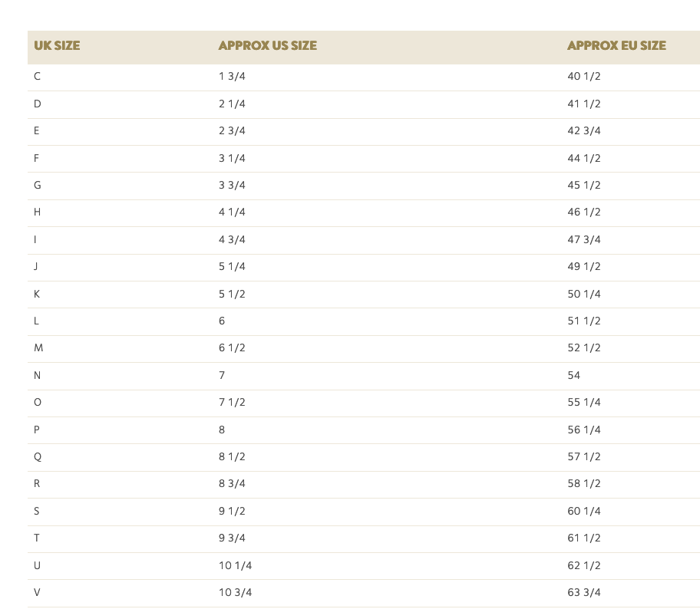Click US size 3 3/4 value
The image size is (700, 609).
pyautogui.click(x=232, y=186)
